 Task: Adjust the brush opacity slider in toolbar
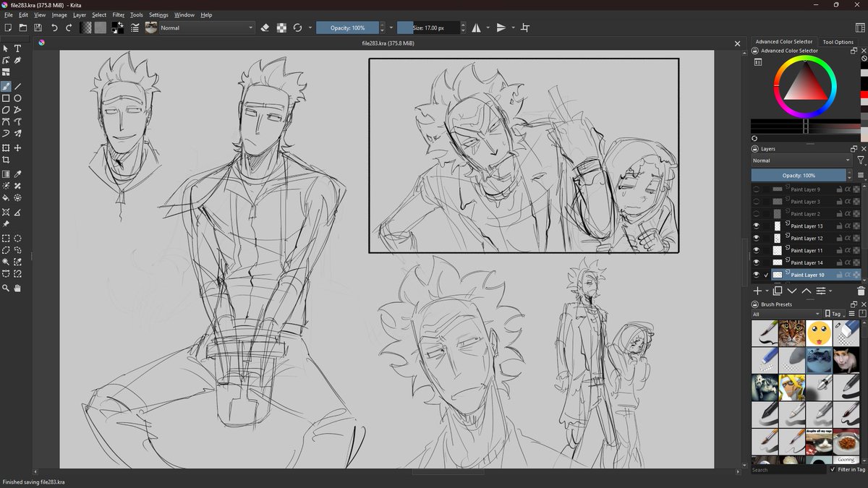click(x=348, y=27)
